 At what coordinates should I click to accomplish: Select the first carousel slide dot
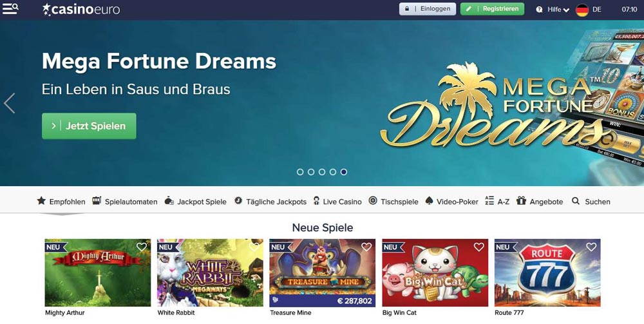(300, 172)
